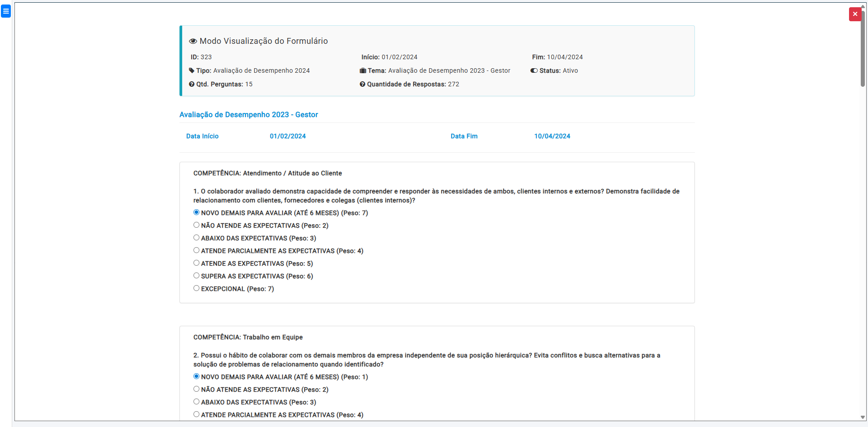Select ABAIXO DAS EXPECTATIVAS in question 1

(197, 238)
